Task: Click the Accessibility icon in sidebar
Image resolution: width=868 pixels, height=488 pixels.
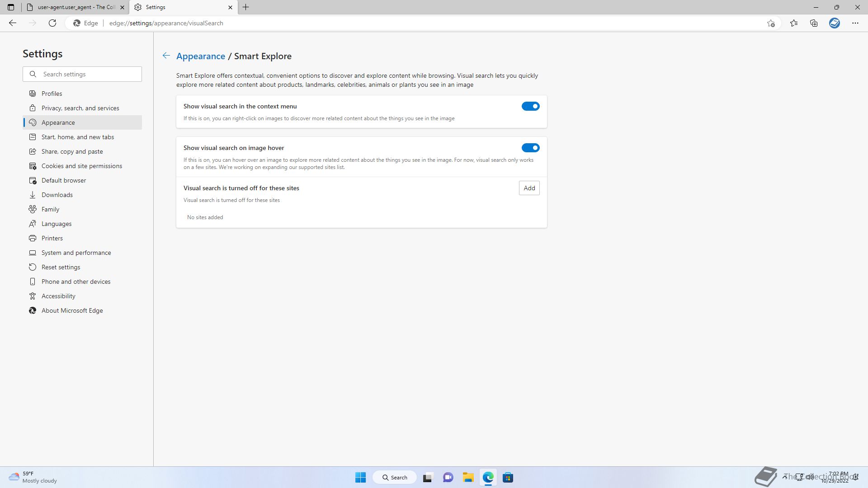Action: (33, 296)
